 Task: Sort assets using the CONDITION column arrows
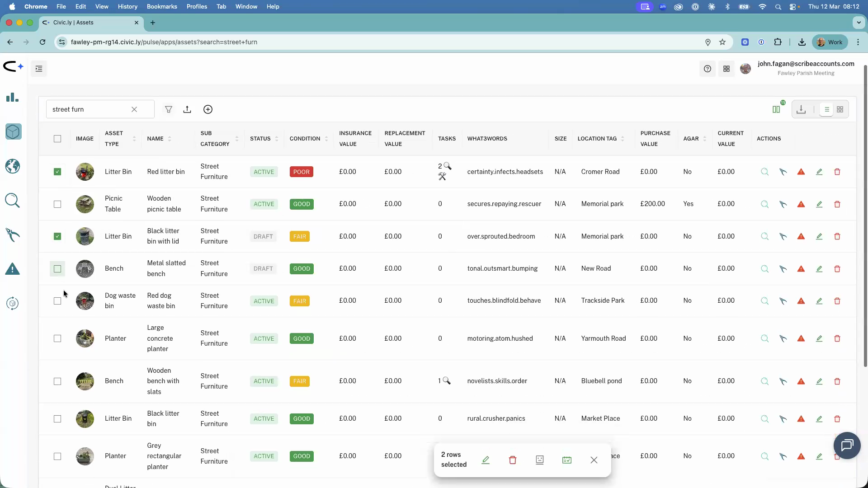[x=327, y=139]
